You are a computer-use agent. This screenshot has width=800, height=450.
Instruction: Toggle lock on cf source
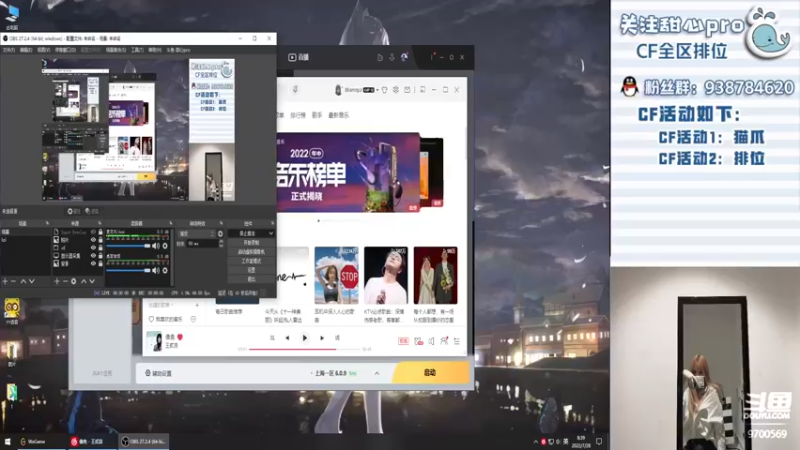click(x=101, y=248)
